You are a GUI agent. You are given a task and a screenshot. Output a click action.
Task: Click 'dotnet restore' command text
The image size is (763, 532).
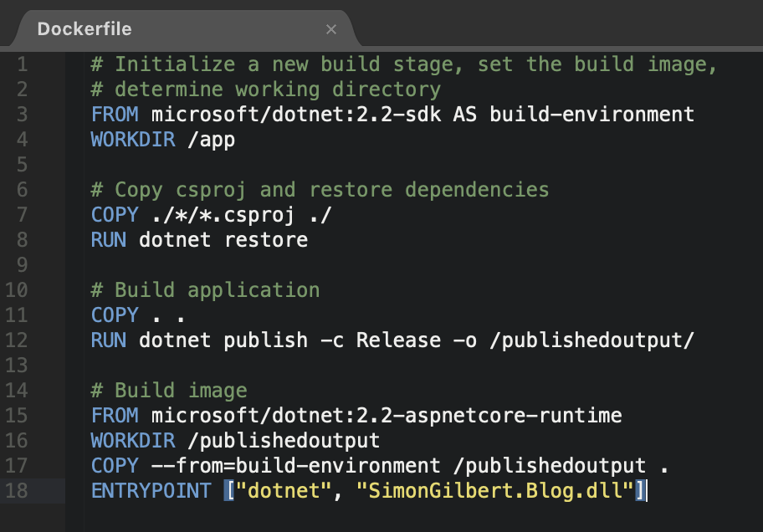point(223,240)
